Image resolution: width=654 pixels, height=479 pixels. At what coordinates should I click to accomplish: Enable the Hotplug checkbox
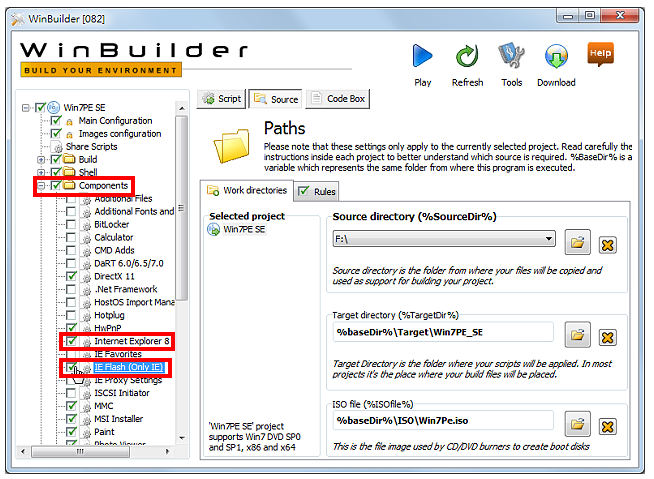click(x=71, y=315)
